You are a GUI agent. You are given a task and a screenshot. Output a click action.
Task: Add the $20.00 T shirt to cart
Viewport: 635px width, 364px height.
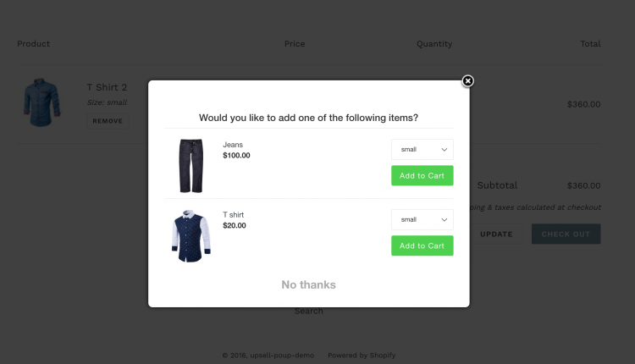pos(422,245)
